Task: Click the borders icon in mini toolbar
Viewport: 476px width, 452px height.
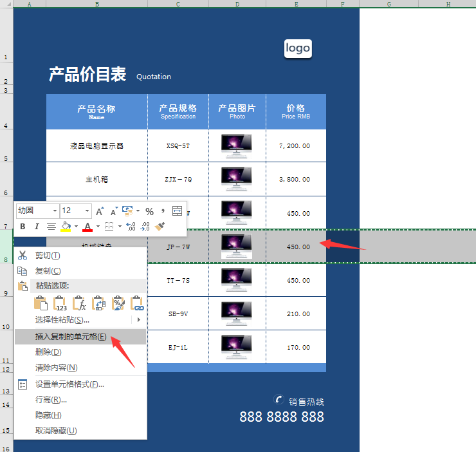Action: (109, 227)
